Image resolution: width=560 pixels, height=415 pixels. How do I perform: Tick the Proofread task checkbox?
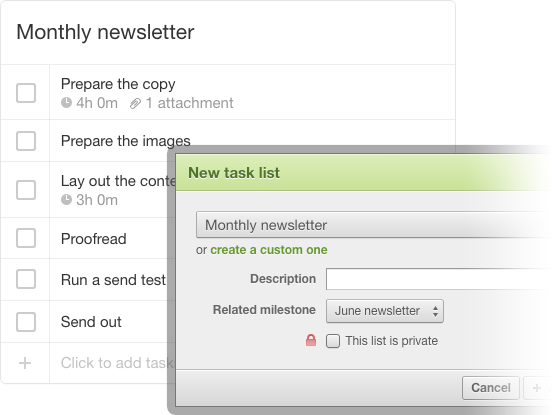coord(26,238)
